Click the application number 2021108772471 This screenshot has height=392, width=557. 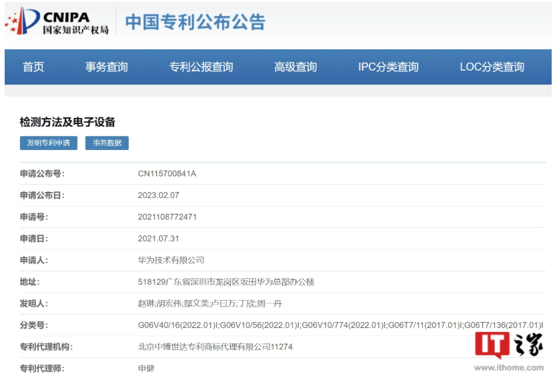tap(167, 217)
